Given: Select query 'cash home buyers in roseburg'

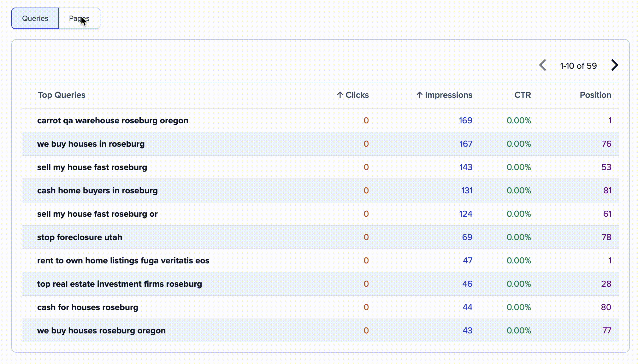Looking at the screenshot, I should point(97,191).
